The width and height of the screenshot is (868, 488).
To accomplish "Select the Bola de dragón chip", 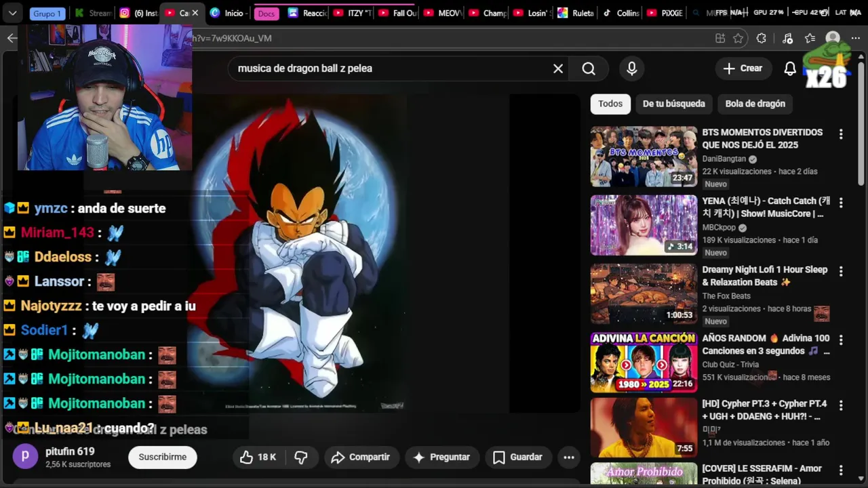I will [x=755, y=104].
